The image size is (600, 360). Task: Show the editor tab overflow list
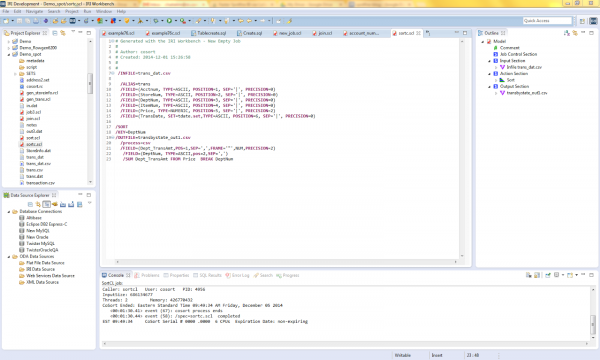[428, 33]
